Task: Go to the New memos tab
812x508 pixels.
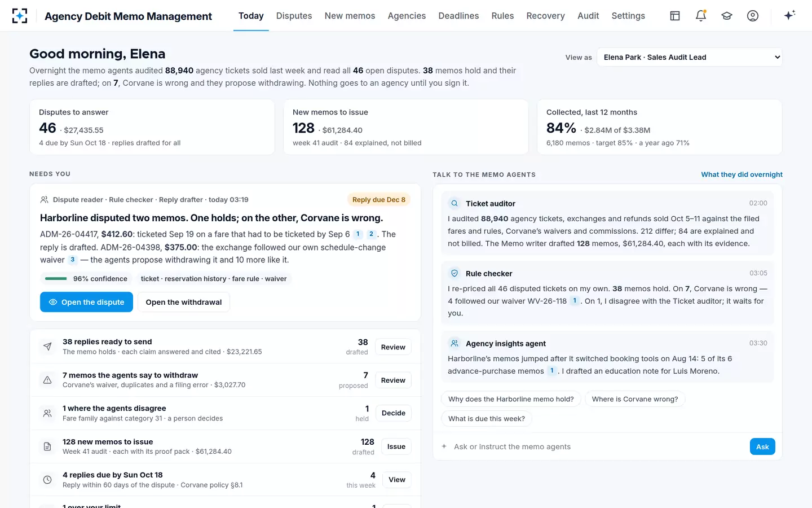Action: tap(350, 16)
